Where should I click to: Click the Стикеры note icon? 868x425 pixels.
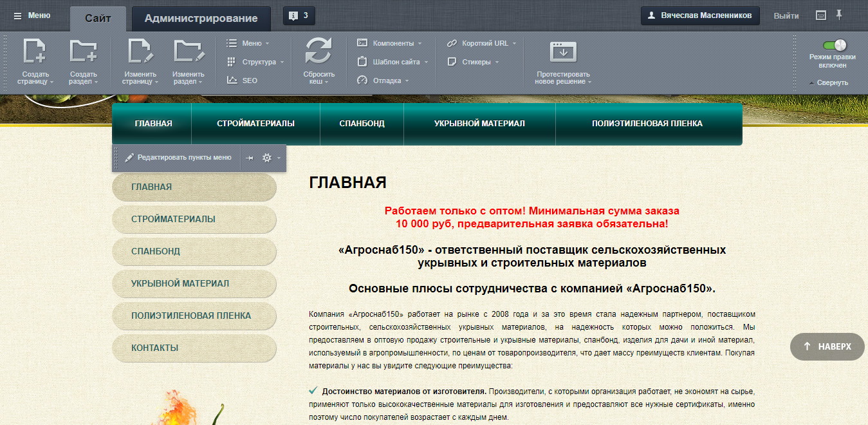click(451, 62)
